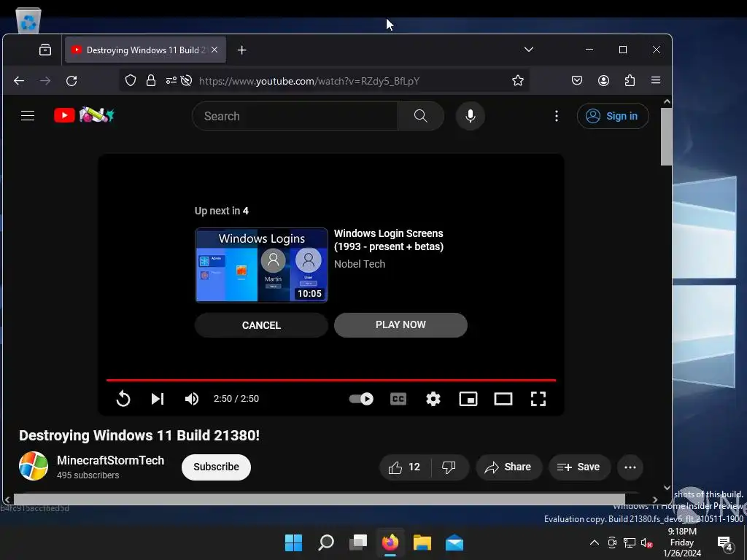Expand the list all tabs chevron
Image resolution: width=747 pixels, height=560 pixels.
(529, 50)
